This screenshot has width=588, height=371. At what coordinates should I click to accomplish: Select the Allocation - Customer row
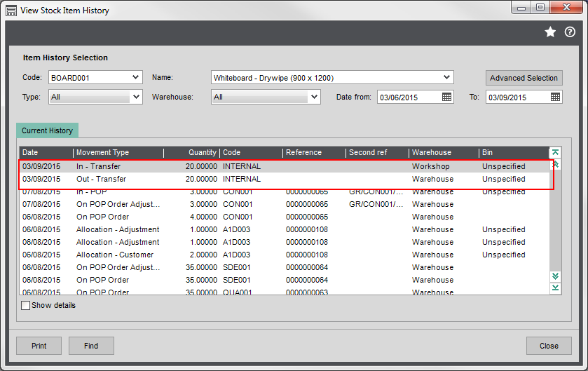coord(285,255)
